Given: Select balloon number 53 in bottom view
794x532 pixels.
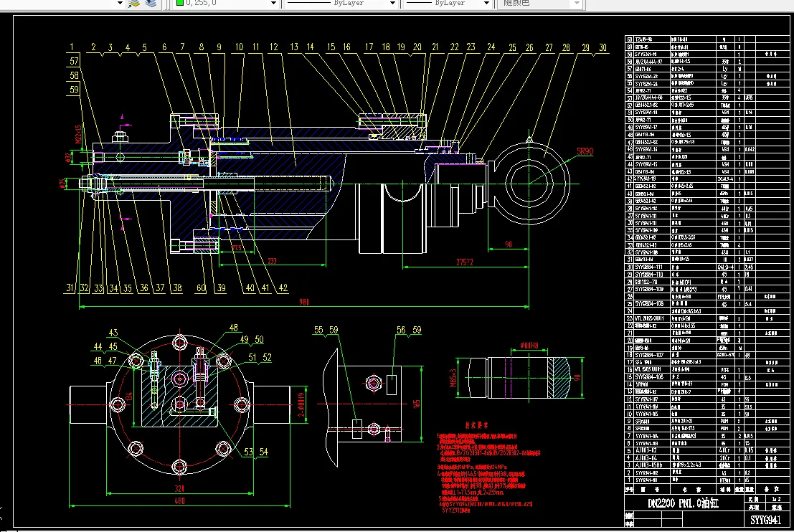Looking at the screenshot, I should tap(248, 452).
